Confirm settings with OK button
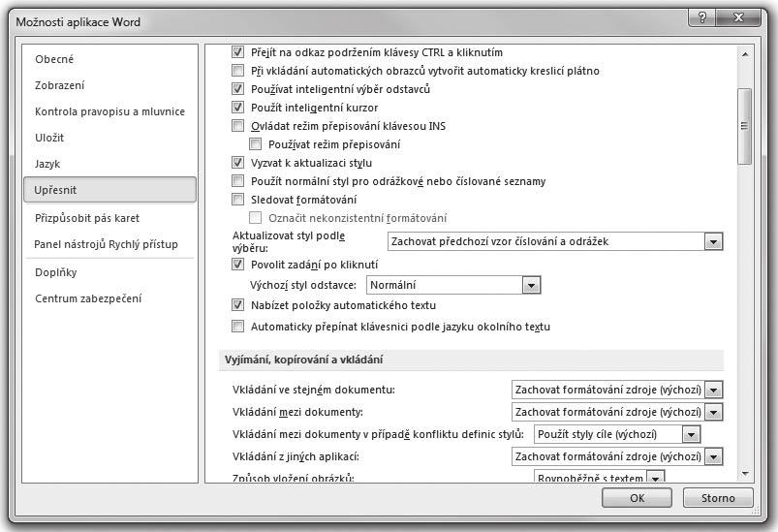The image size is (778, 532). pyautogui.click(x=638, y=498)
